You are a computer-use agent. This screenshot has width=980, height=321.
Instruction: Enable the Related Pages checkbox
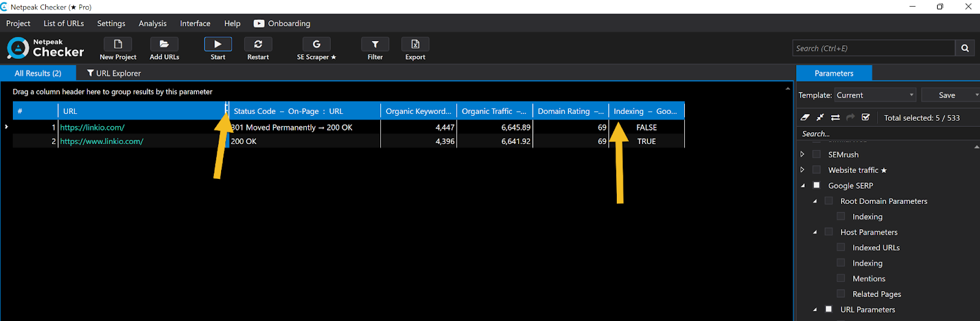841,294
